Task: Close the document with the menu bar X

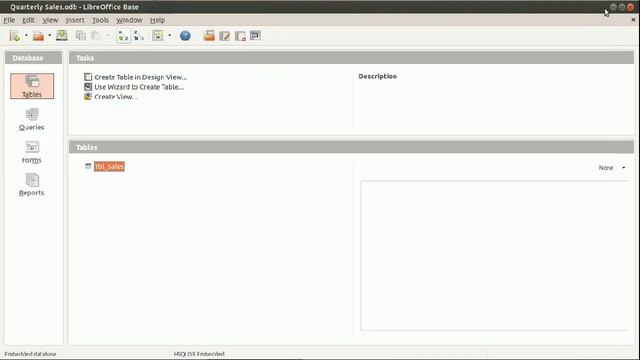Action: [x=633, y=20]
